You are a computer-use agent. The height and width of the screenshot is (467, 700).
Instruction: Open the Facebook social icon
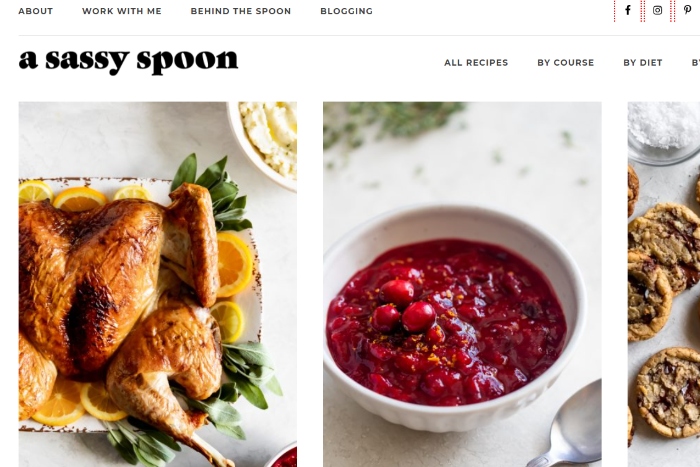pyautogui.click(x=628, y=10)
